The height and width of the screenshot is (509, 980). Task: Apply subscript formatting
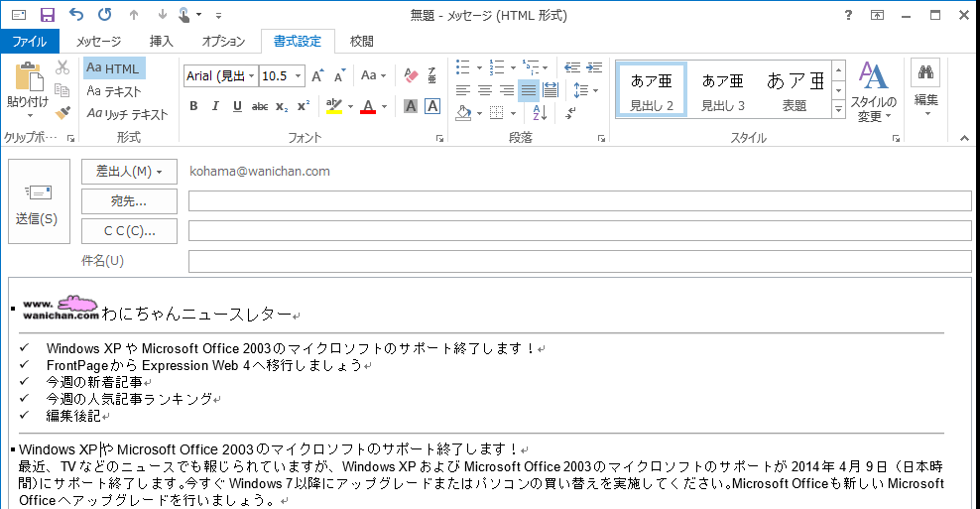pos(282,107)
